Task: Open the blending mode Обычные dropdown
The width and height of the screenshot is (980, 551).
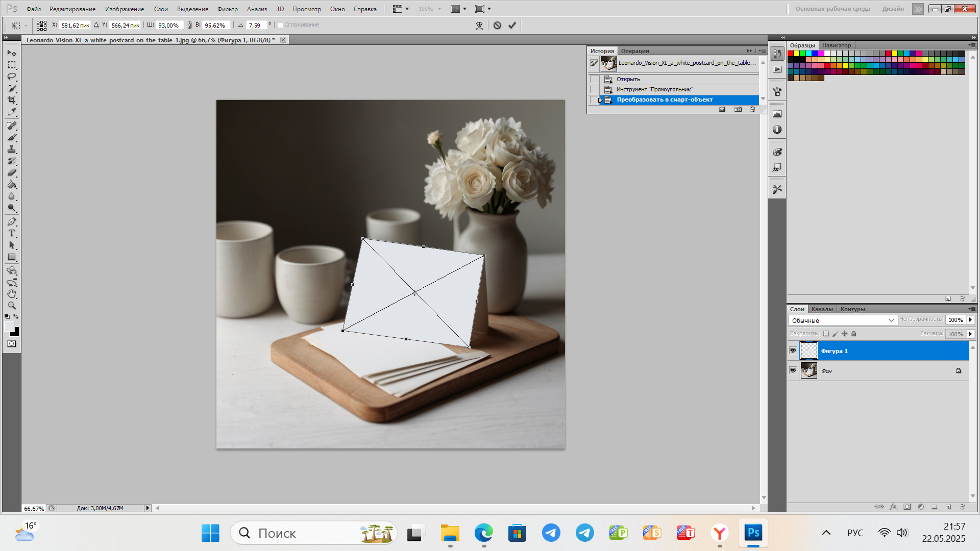Action: click(x=842, y=320)
